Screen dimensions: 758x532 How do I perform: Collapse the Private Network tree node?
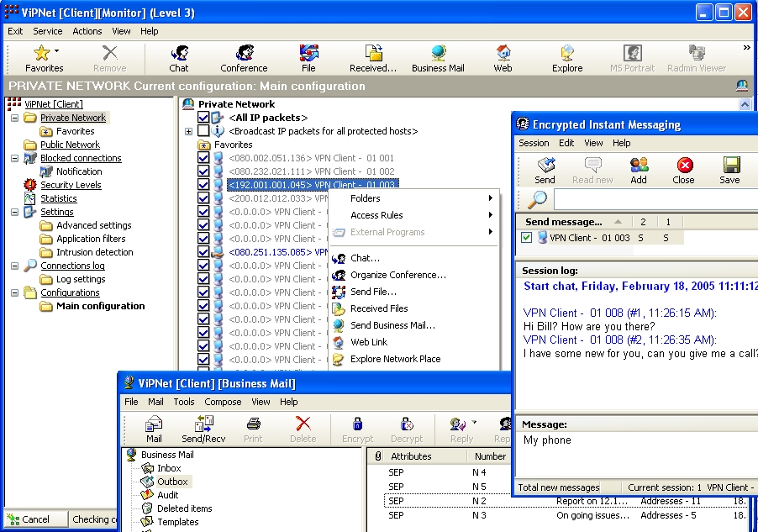coord(14,118)
